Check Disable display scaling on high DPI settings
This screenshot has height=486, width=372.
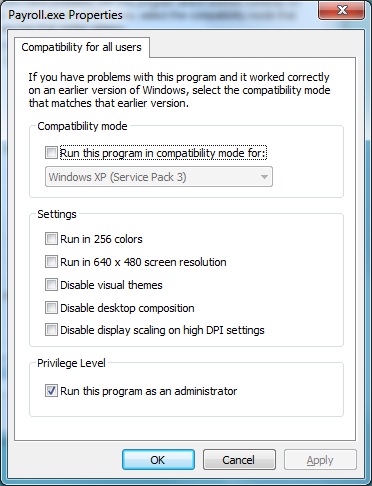(x=51, y=330)
